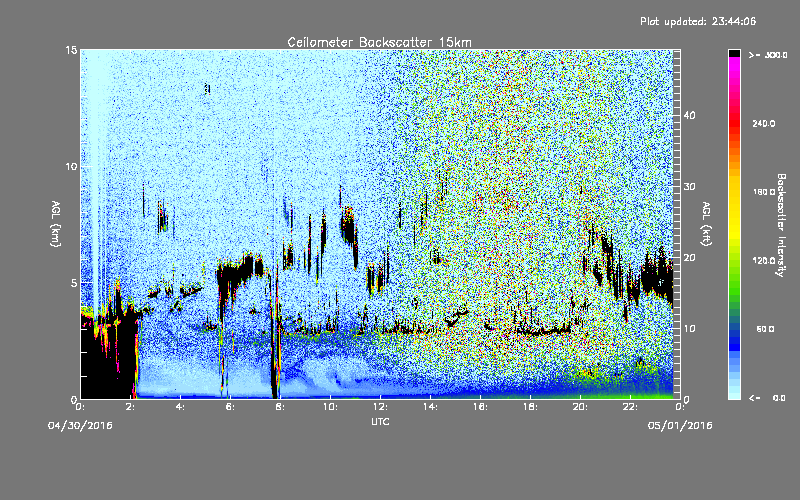Viewport: 800px width, 500px height.
Task: Select the "AGL (km)" axis label
Action: click(56, 224)
